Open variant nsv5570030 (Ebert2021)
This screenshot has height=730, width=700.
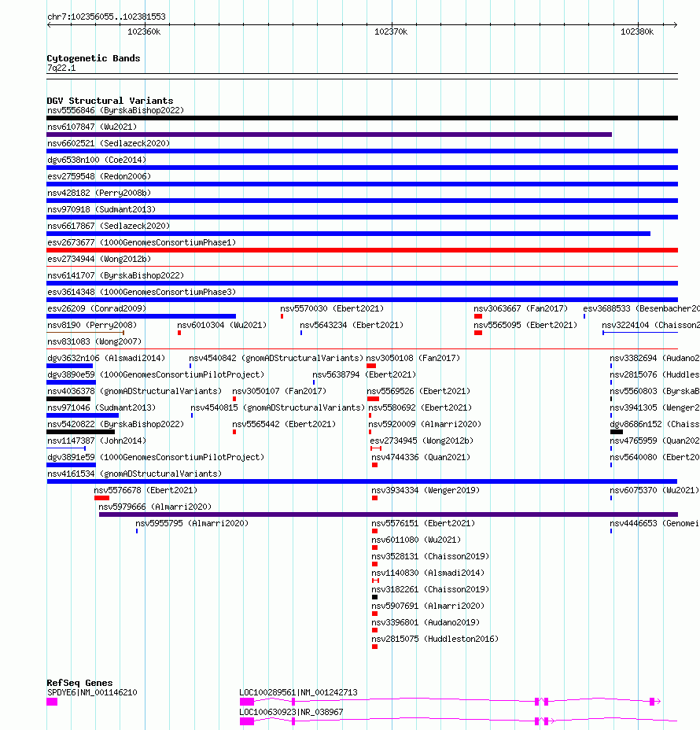[332, 308]
